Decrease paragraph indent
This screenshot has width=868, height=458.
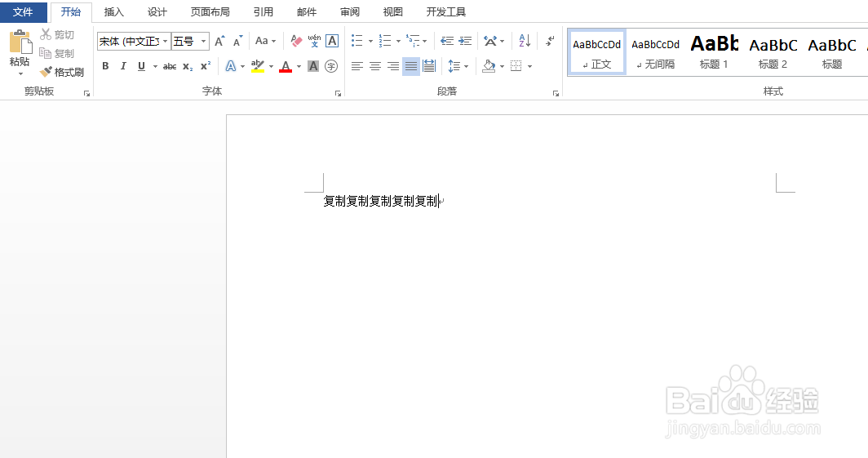point(447,41)
